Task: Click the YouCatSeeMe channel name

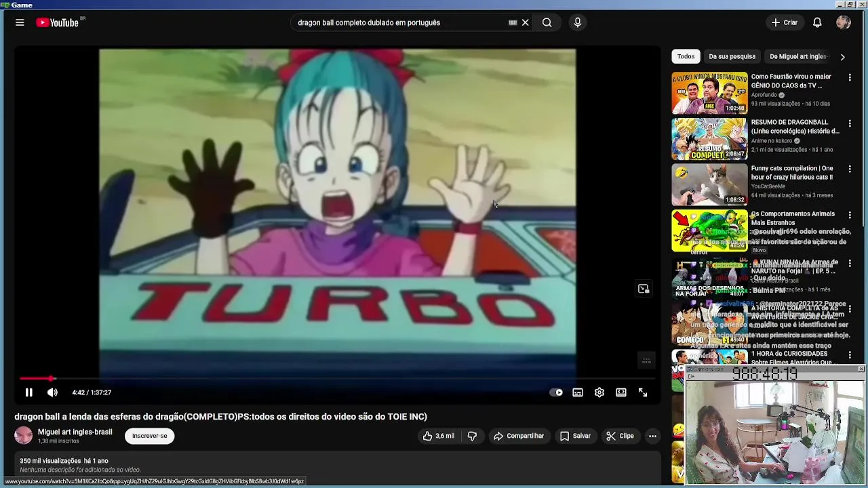Action: click(x=768, y=186)
